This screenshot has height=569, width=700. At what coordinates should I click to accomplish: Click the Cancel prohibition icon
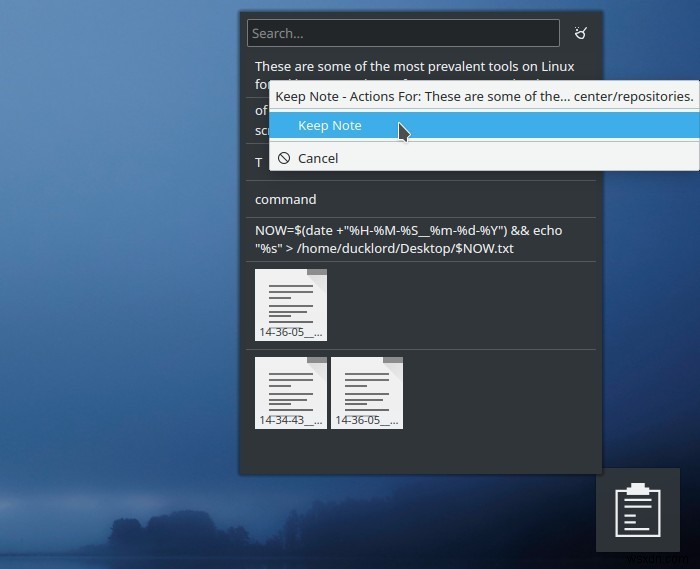pos(284,158)
